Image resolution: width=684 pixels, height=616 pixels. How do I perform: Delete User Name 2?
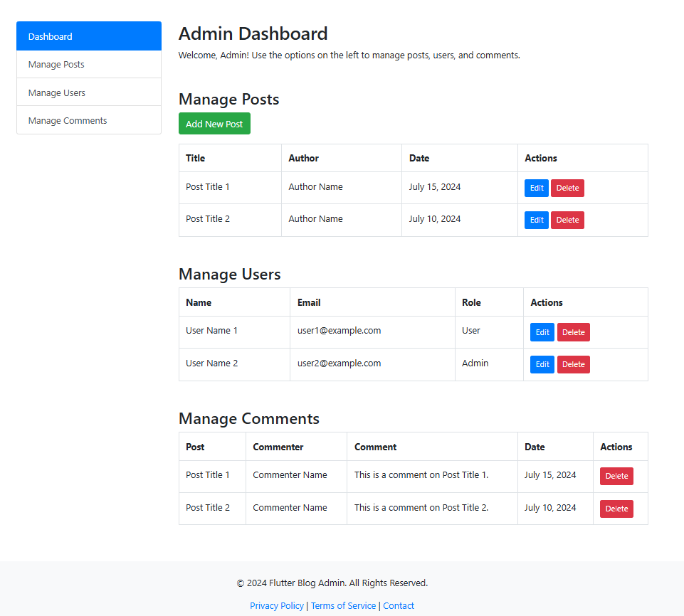click(573, 364)
